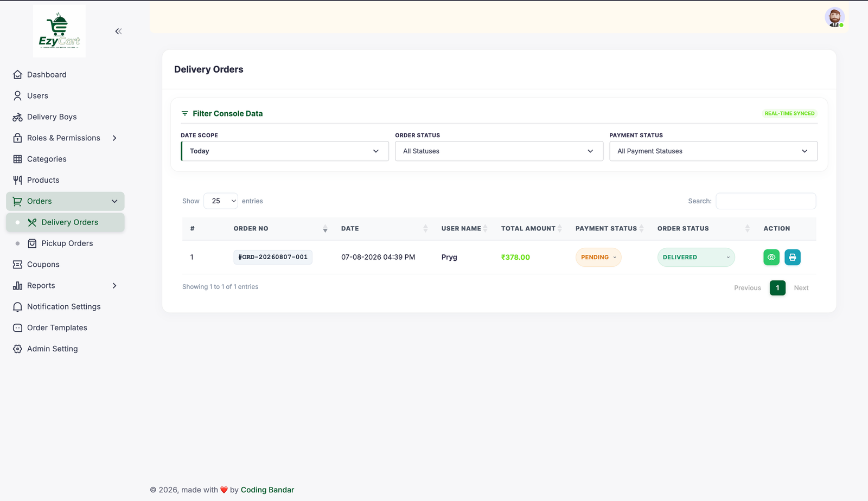Open the Date Scope Today dropdown
The height and width of the screenshot is (501, 868).
285,151
